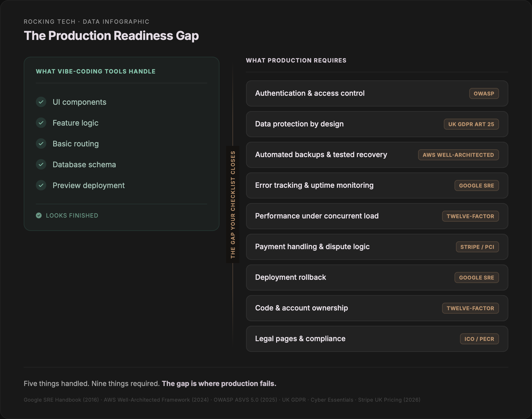
Task: Click Data protection by design text
Action: (299, 124)
